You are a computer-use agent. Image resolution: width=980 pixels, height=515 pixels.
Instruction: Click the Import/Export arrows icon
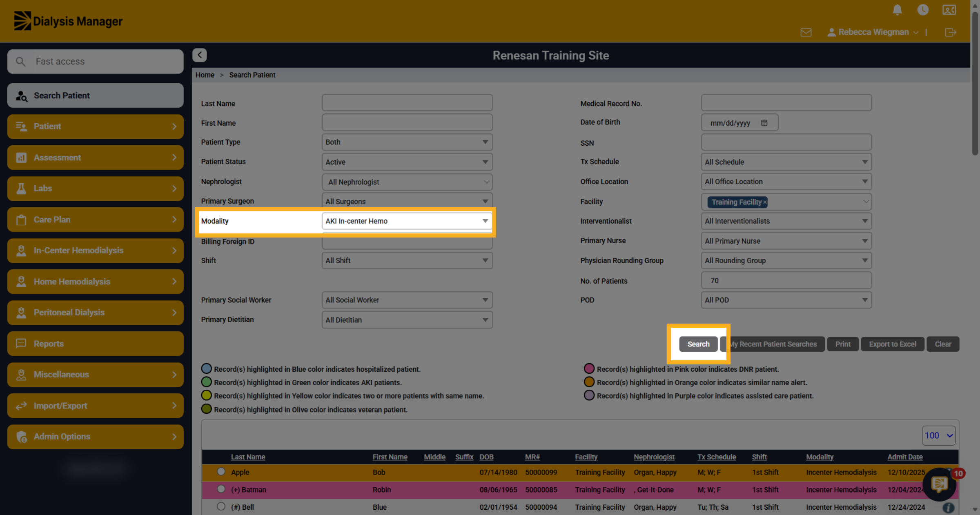[x=21, y=406]
